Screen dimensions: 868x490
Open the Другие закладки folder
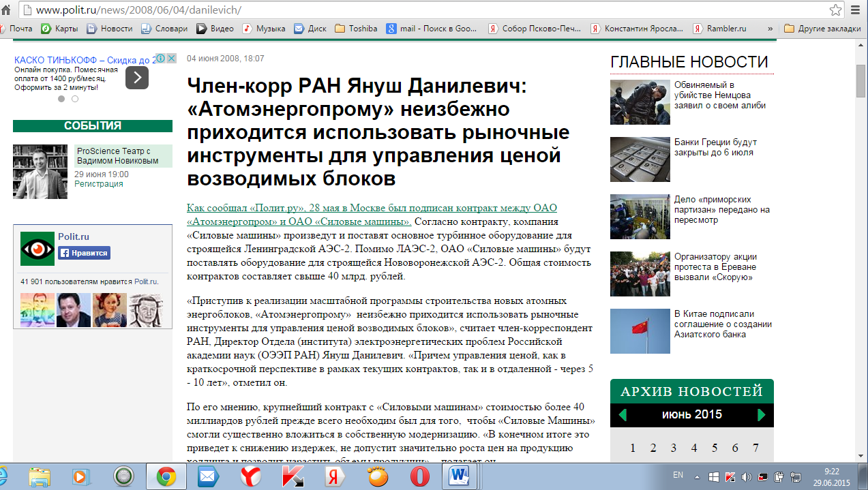click(823, 29)
